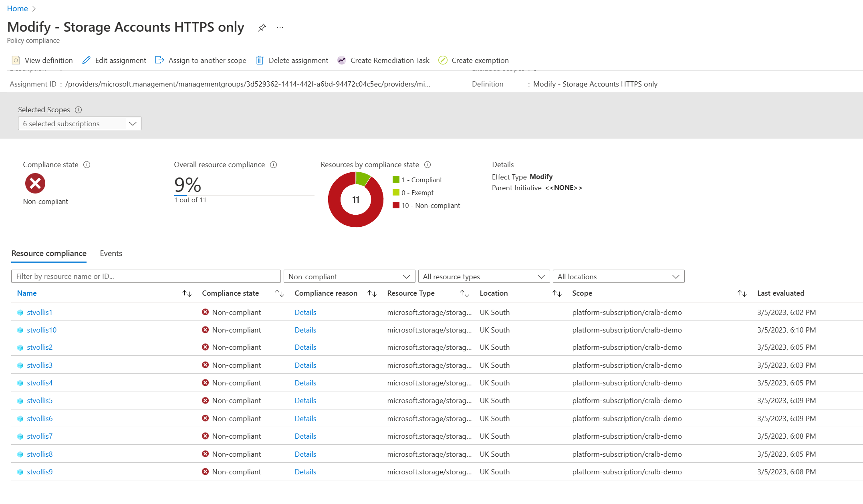Image resolution: width=863 pixels, height=504 pixels.
Task: Click info icon by Overall resource compliance
Action: coord(274,165)
